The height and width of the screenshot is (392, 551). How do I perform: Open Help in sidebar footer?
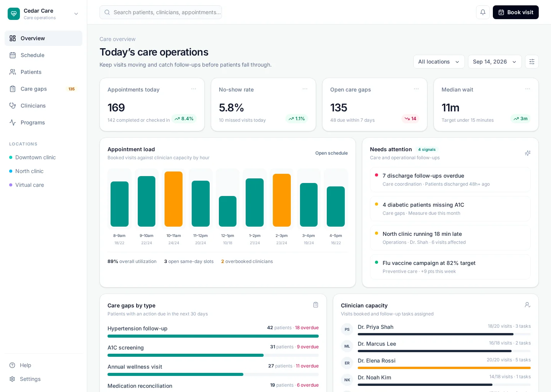(x=43, y=365)
